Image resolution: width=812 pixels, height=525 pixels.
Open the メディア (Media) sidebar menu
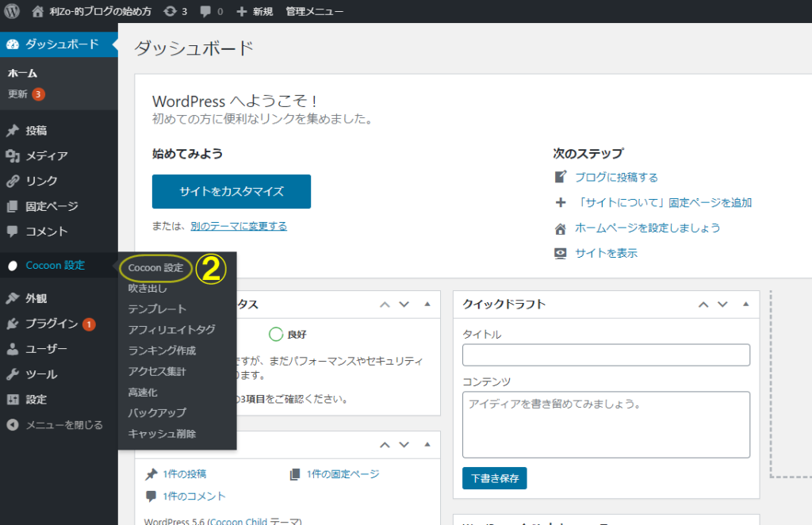pos(46,156)
